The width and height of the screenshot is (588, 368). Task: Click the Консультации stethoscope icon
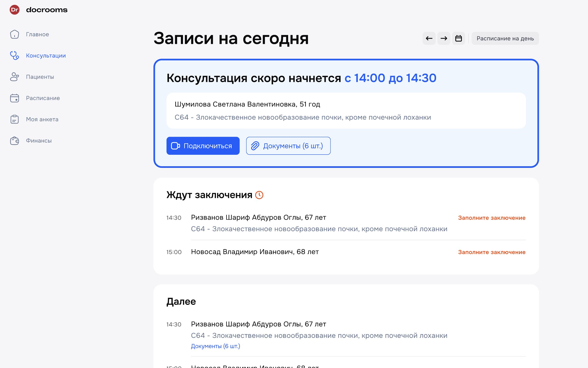pos(14,55)
